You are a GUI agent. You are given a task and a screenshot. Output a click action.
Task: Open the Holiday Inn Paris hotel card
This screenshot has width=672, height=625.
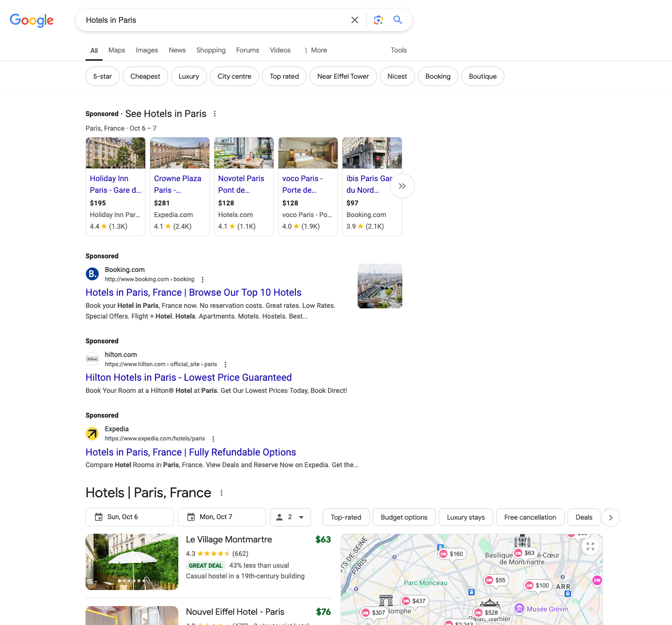pos(116,186)
